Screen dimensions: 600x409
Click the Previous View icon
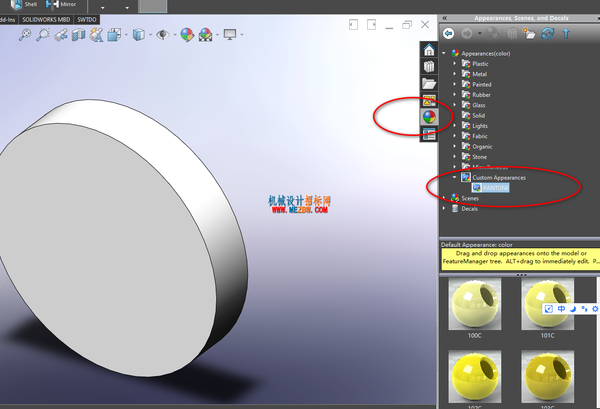click(61, 35)
